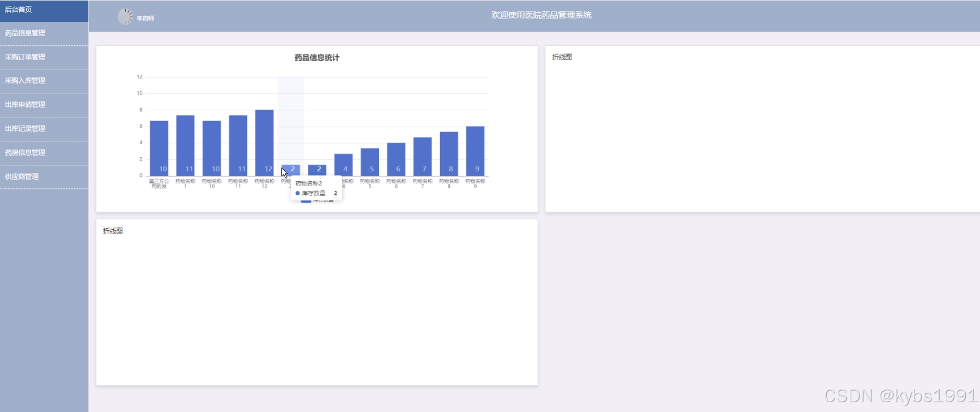Click the 药物名称1 bar
This screenshot has height=412, width=980.
point(185,146)
